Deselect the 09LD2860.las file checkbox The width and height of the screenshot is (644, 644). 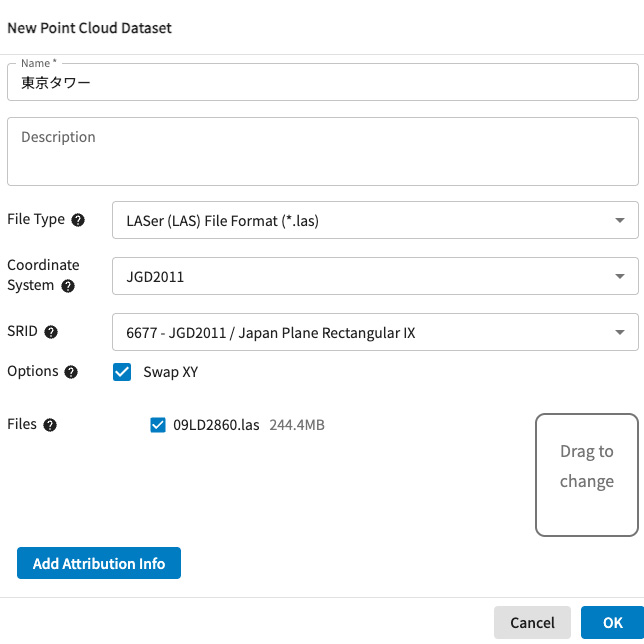[157, 425]
